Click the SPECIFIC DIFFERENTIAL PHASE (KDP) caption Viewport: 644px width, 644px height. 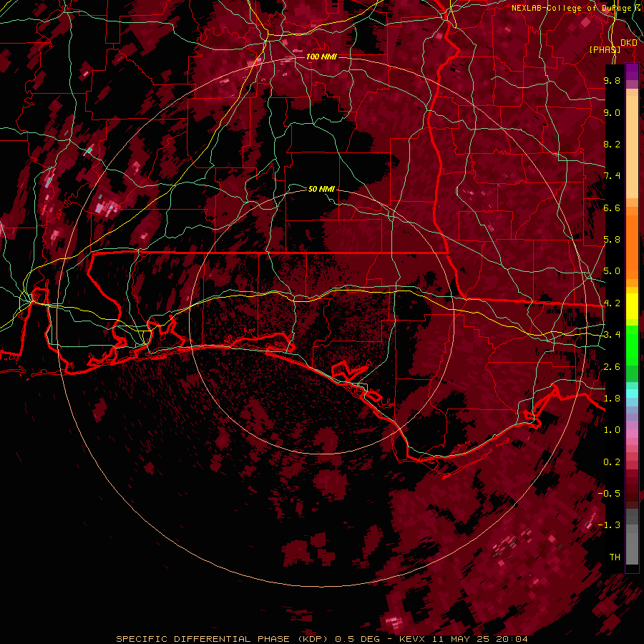(x=223, y=639)
